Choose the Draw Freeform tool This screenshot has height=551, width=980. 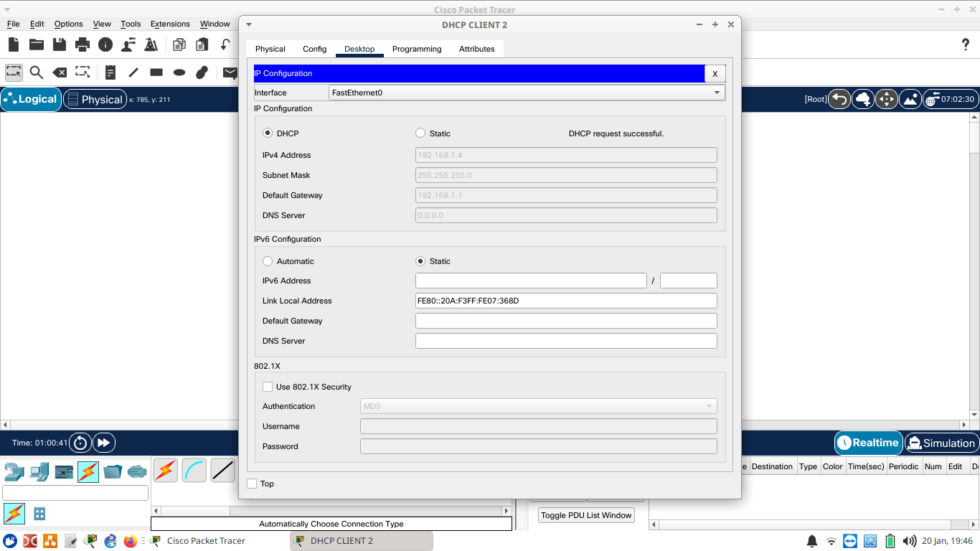[x=202, y=72]
